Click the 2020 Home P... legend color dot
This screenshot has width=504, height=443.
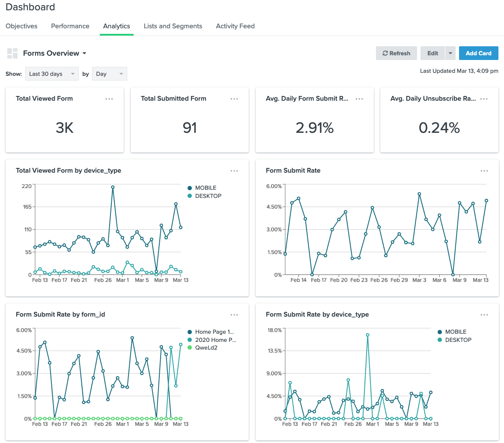click(x=190, y=340)
